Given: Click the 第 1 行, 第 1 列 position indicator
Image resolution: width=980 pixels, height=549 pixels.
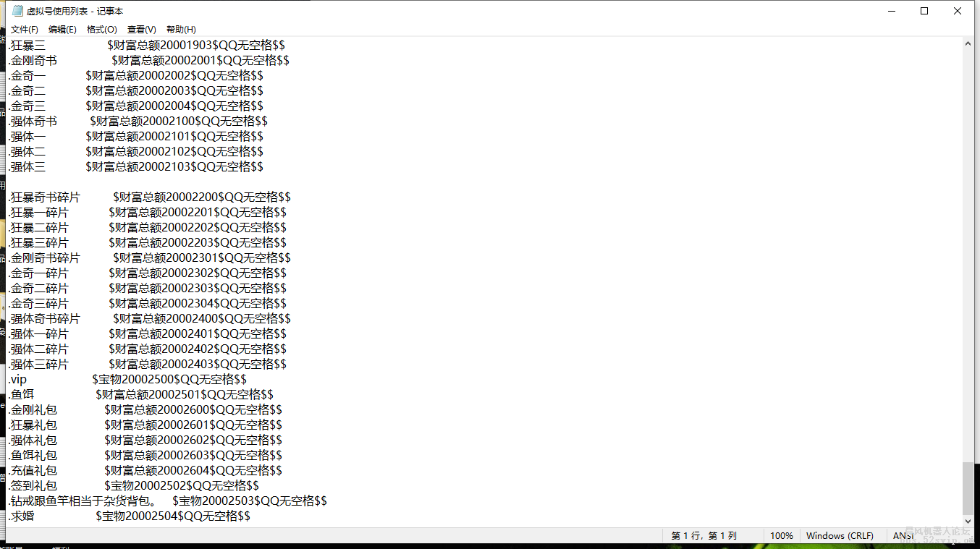Looking at the screenshot, I should [704, 536].
